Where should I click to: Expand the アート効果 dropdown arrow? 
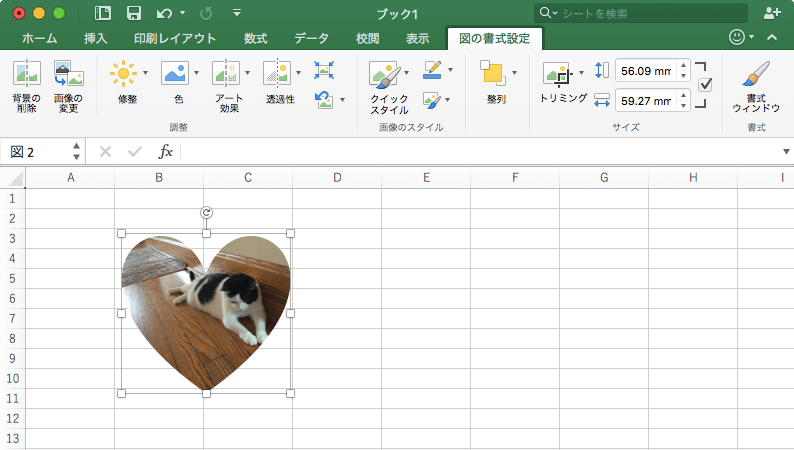pyautogui.click(x=248, y=73)
